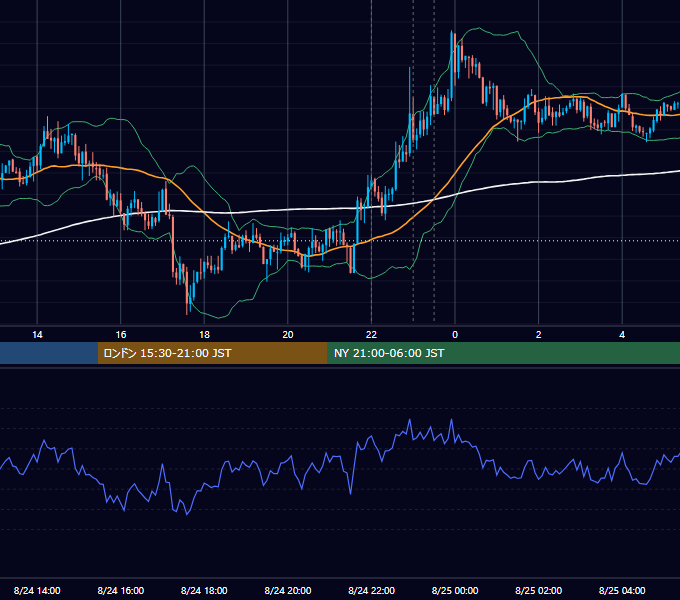Image resolution: width=680 pixels, height=600 pixels.
Task: Click the blue session bar before ロンドン
Action: [x=49, y=353]
